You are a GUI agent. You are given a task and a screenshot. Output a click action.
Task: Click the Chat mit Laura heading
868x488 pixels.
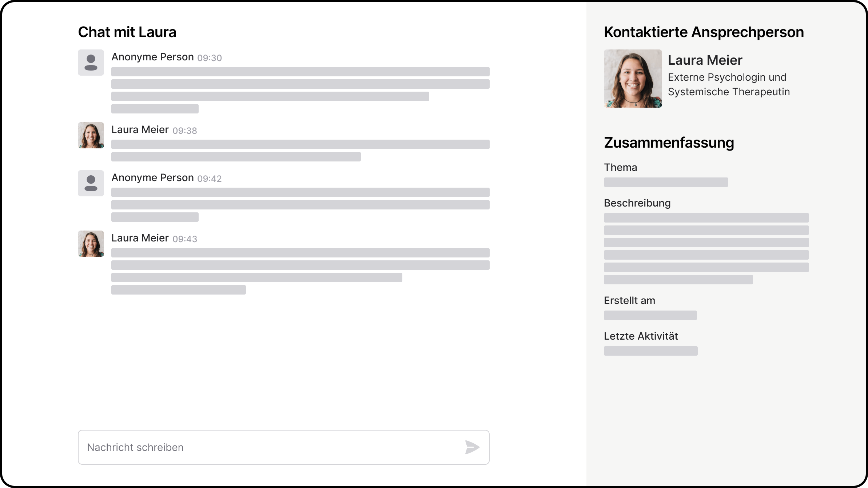coord(127,32)
